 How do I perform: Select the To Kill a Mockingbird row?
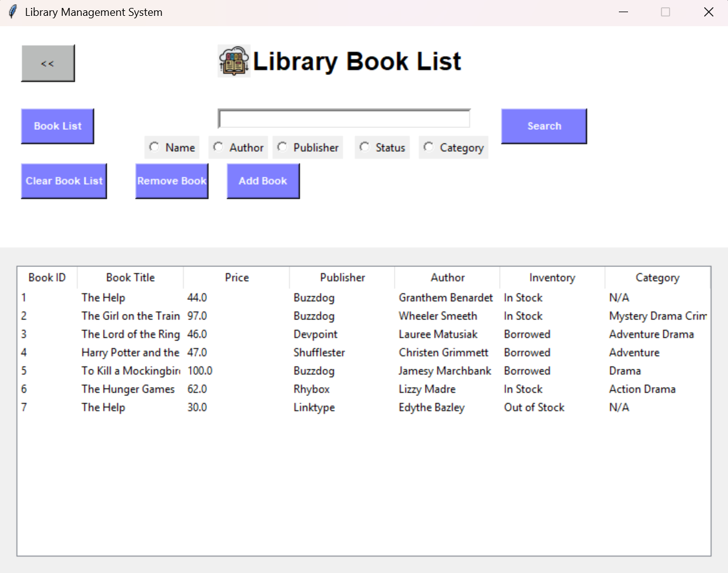pos(364,371)
